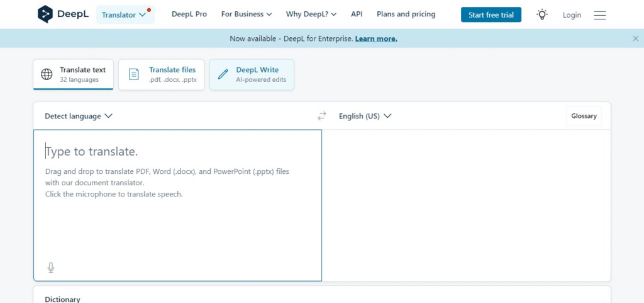Open Plans and pricing

click(x=406, y=14)
